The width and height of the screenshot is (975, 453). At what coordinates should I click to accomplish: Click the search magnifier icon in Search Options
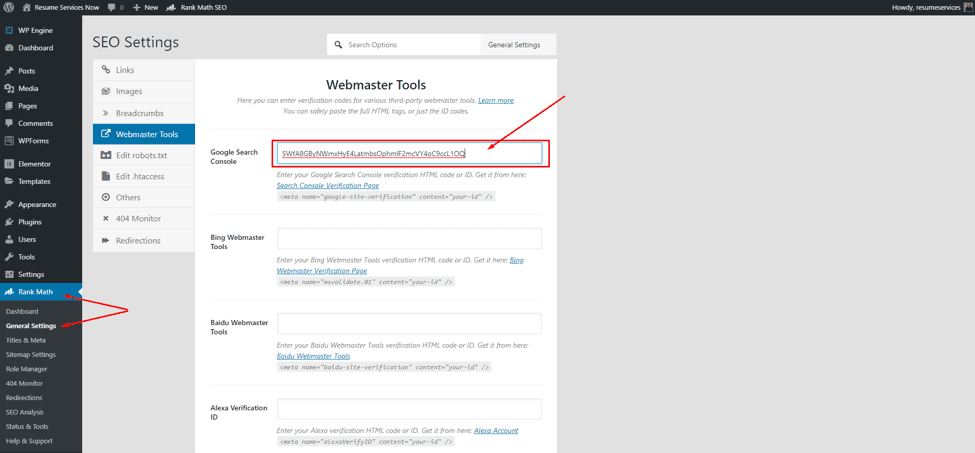click(x=338, y=45)
